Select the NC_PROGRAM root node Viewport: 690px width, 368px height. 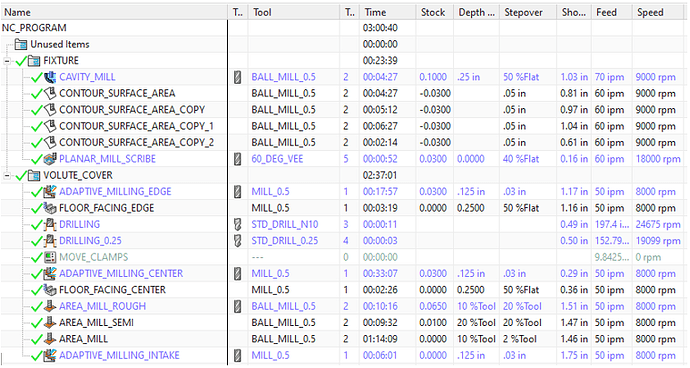(34, 28)
